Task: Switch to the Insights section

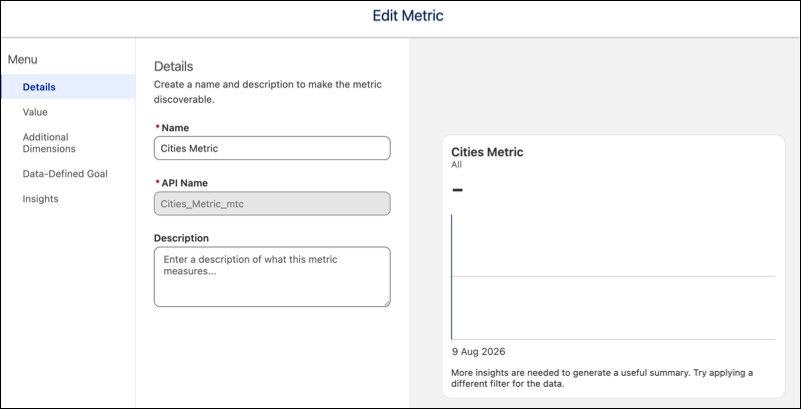Action: 40,199
